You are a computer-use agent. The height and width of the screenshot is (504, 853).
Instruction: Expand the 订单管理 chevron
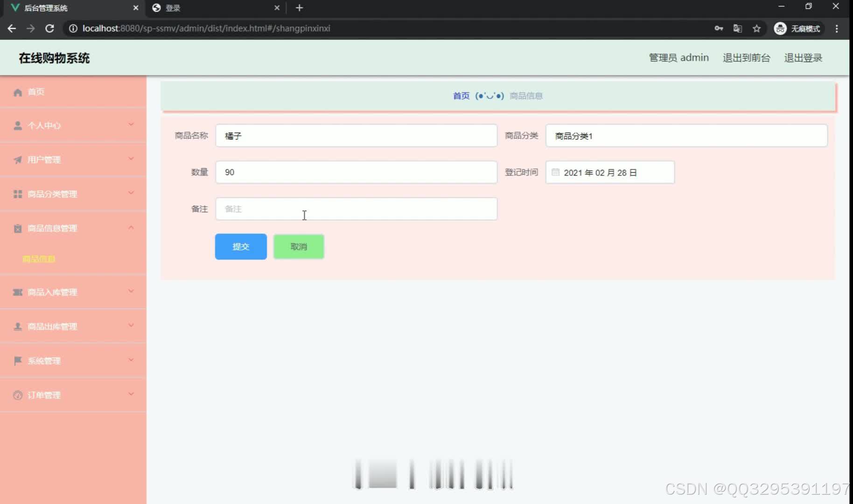tap(131, 394)
